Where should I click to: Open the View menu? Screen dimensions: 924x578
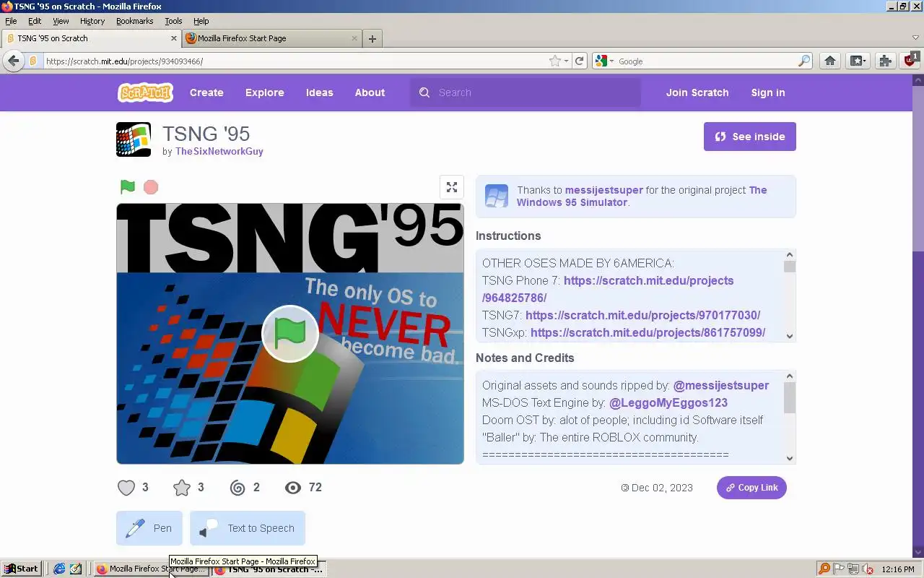coord(61,21)
